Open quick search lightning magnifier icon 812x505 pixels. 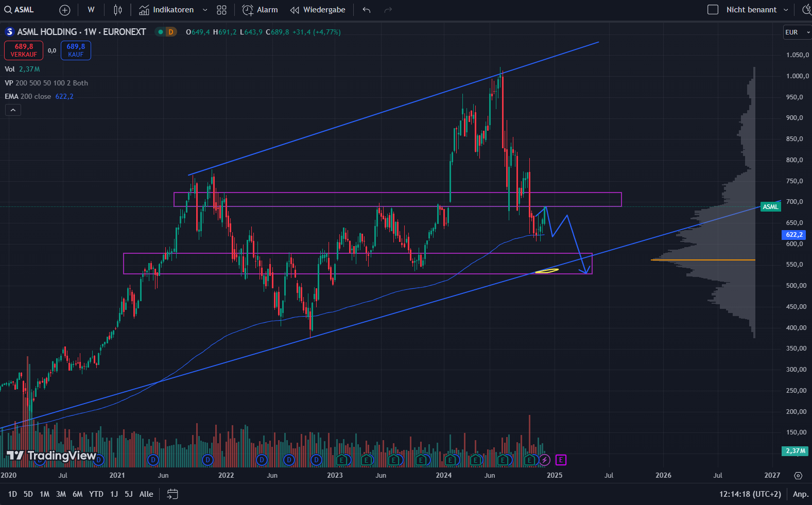tap(806, 10)
